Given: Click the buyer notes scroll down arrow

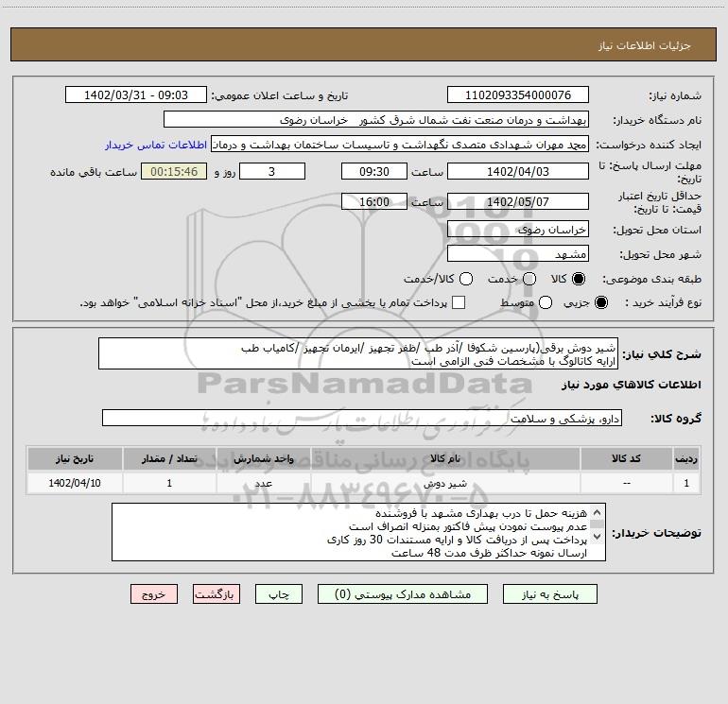Looking at the screenshot, I should click(x=598, y=537).
